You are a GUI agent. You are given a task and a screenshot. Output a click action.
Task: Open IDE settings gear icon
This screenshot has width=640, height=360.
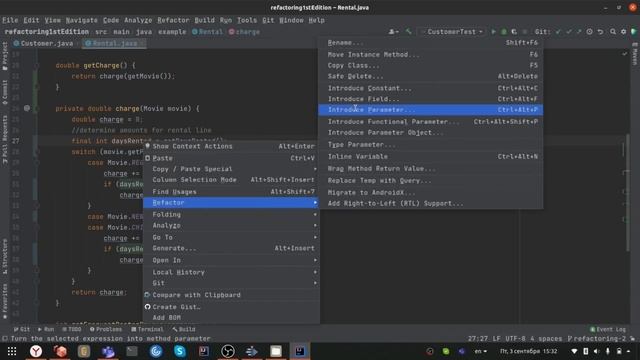(x=623, y=32)
